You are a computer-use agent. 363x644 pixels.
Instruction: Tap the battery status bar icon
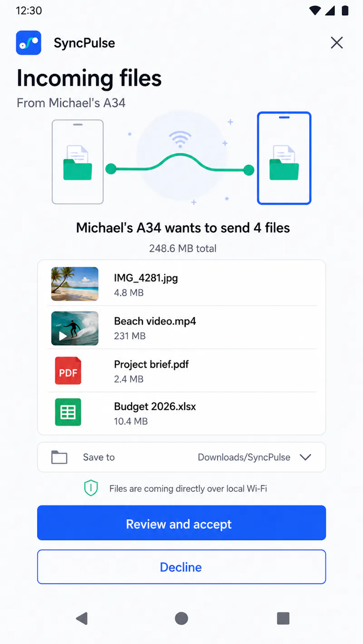click(x=345, y=10)
